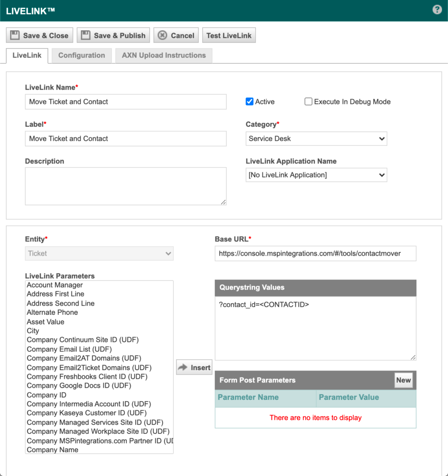The height and width of the screenshot is (476, 448).
Task: Click the Save & Publish button
Action: click(x=113, y=35)
